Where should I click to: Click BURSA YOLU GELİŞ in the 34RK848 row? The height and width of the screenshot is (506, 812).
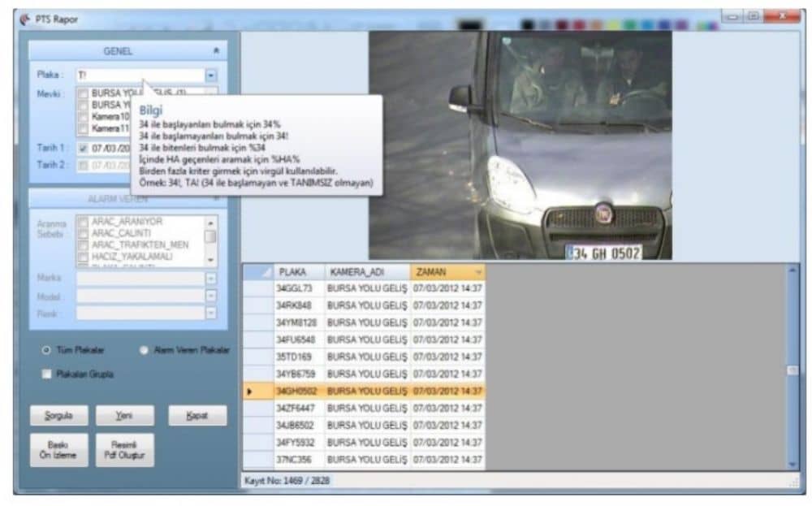(x=368, y=306)
